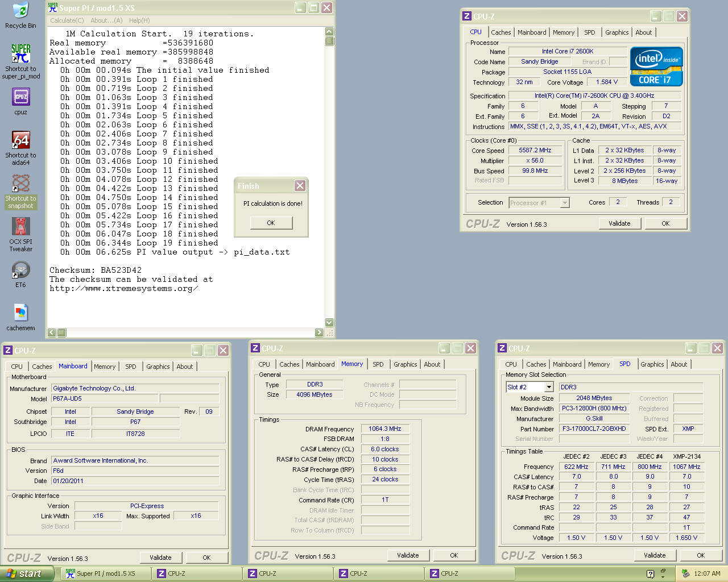Click the Z icon in the top-right CPU-Z title bar
Screen dimensions: 728x582
point(467,16)
